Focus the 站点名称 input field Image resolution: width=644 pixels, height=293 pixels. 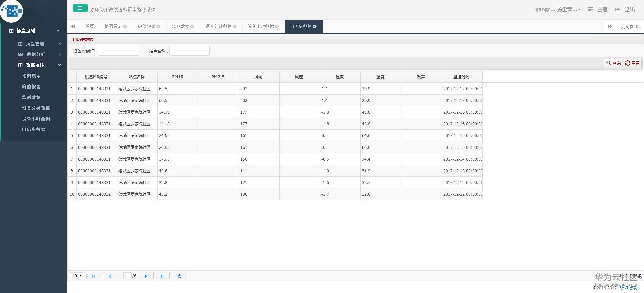[190, 51]
